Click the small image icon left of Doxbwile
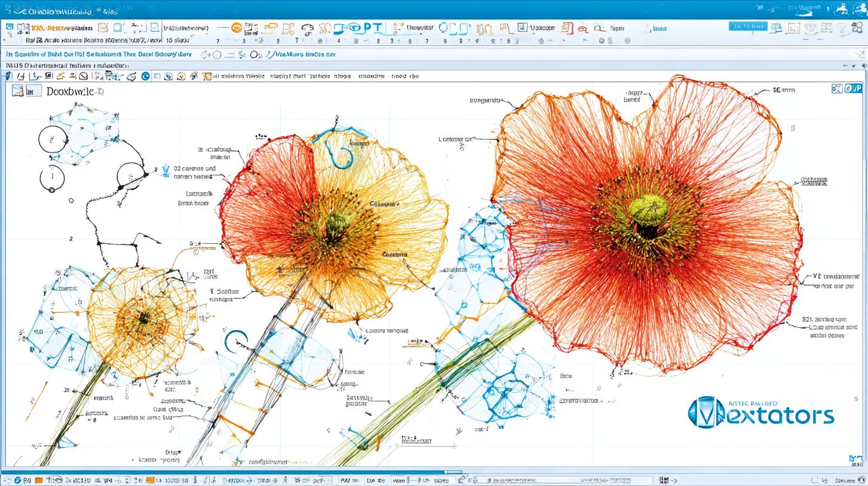This screenshot has height=486, width=868. (x=18, y=91)
